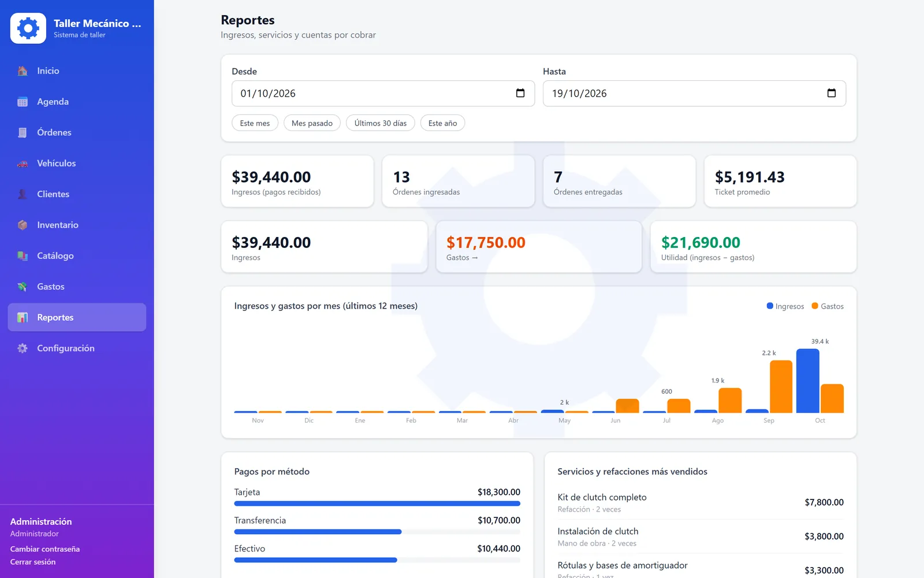Click $5,191.43 Ticket promedio value
Screen dimensions: 924x578
(750, 177)
